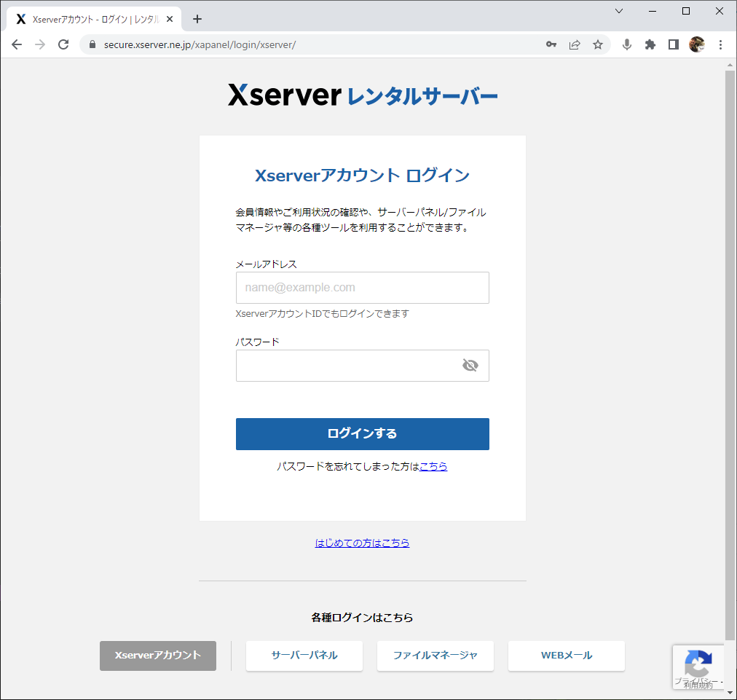Click the 各種ログインはこちら heading
Image resolution: width=737 pixels, height=700 pixels.
click(x=363, y=617)
